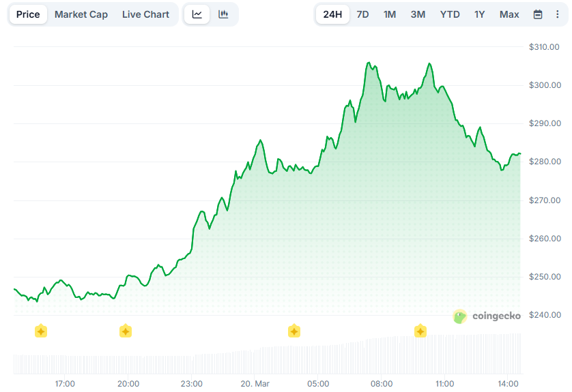
Task: Open the three-dot more options menu
Action: (557, 14)
